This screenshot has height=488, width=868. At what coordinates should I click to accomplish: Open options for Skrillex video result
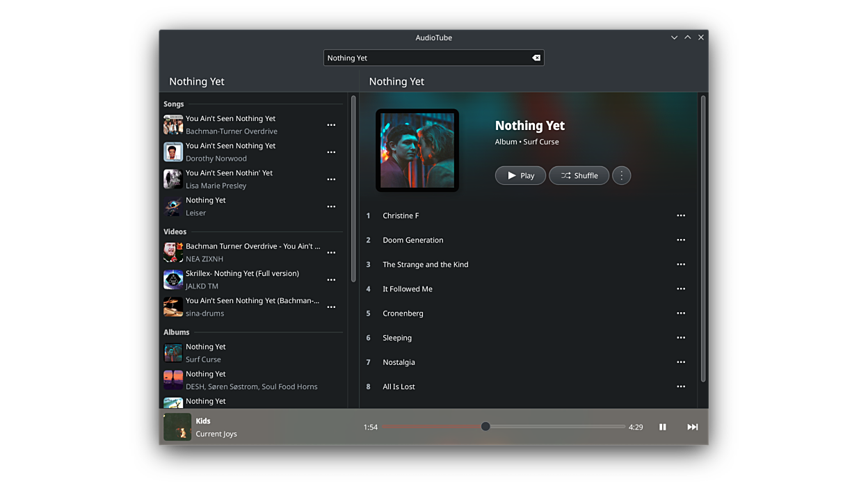(x=331, y=279)
